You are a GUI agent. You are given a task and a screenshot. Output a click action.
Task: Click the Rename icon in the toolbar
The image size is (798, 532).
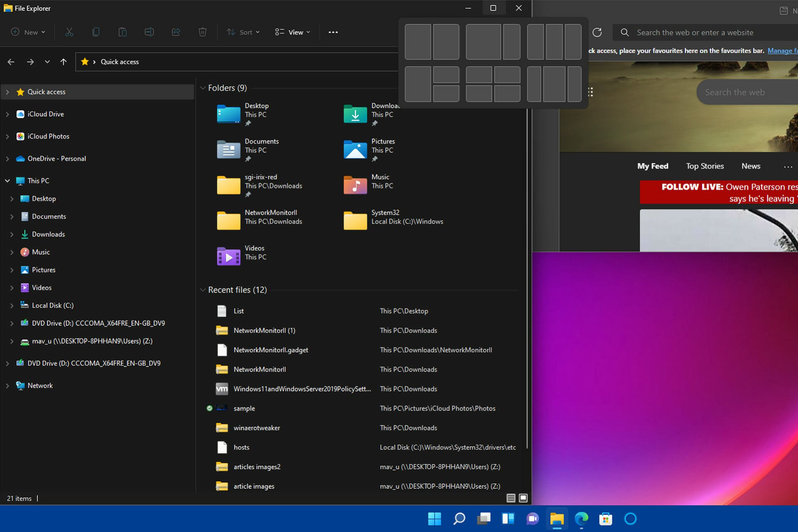click(x=149, y=32)
